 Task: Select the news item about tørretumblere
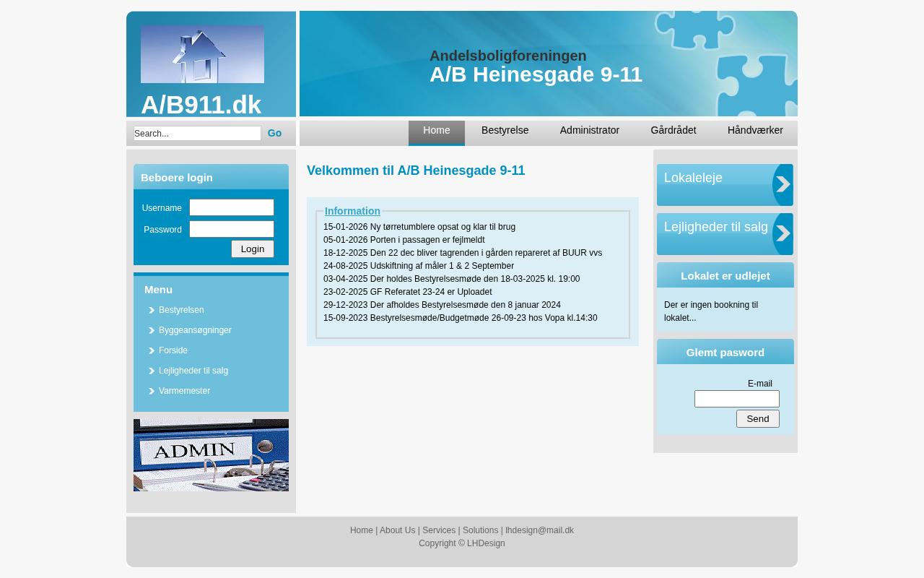[x=419, y=227]
